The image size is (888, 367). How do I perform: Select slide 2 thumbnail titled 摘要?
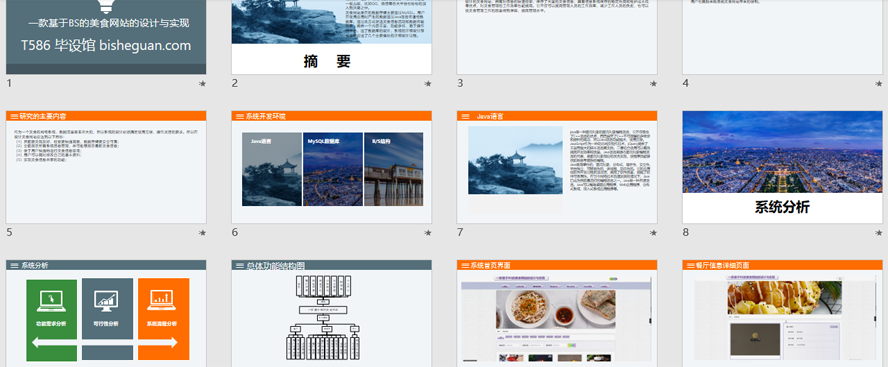(331, 37)
